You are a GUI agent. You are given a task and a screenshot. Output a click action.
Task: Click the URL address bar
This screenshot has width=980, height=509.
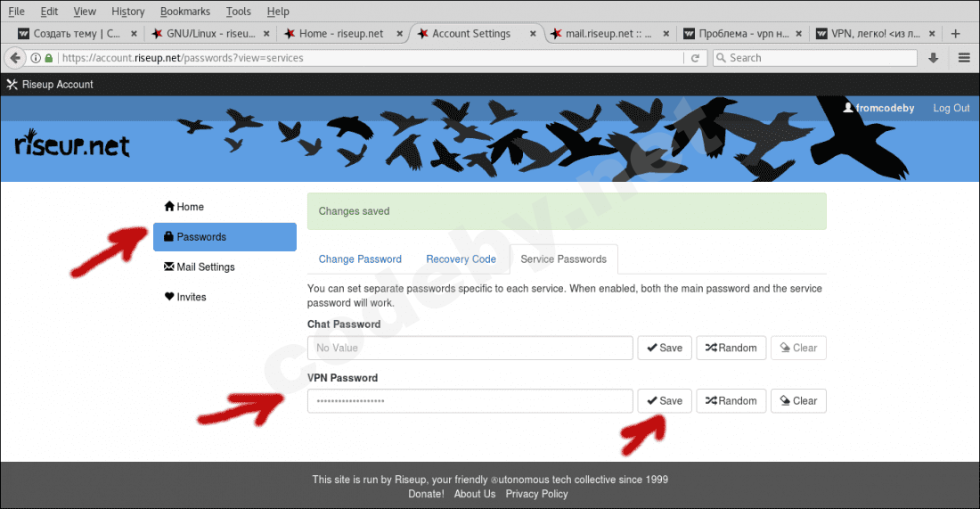[x=372, y=58]
